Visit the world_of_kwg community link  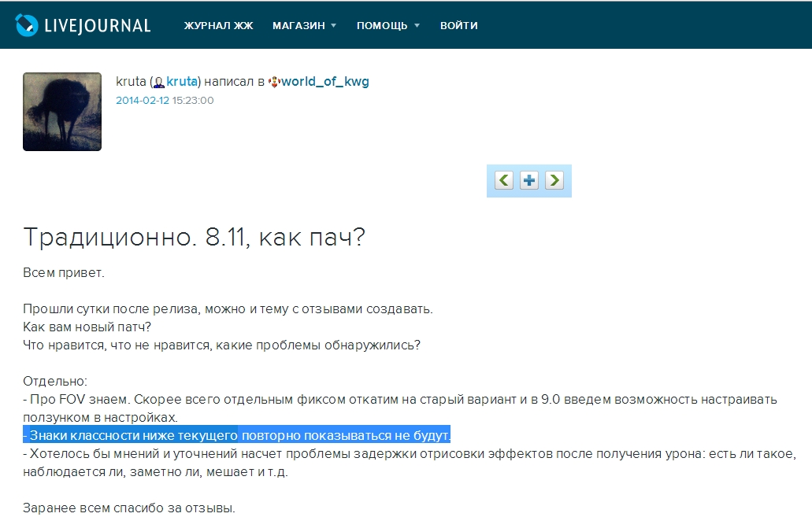pyautogui.click(x=324, y=82)
